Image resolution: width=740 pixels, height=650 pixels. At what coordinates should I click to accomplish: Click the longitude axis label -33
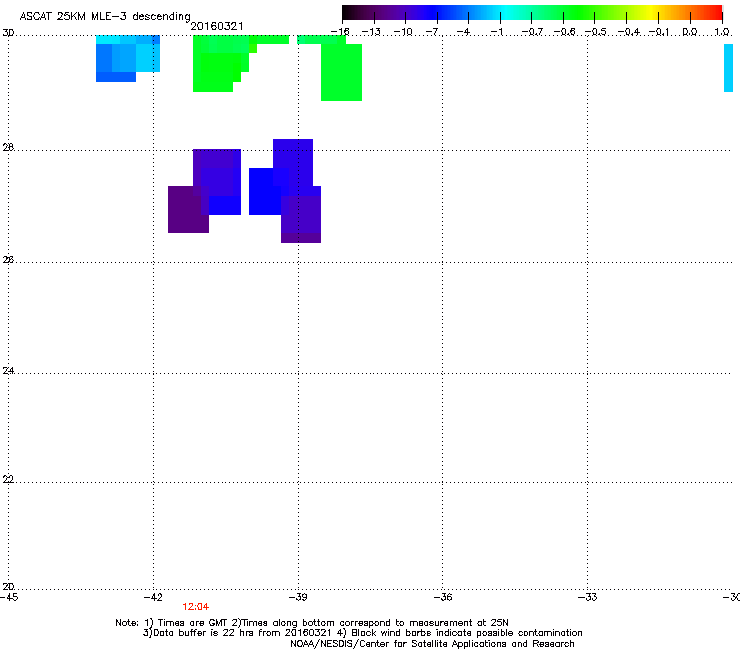tap(587, 597)
